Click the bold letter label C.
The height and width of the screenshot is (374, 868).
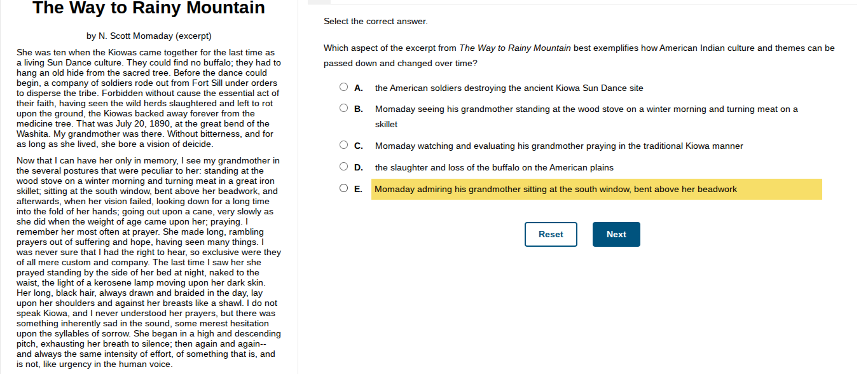(x=359, y=146)
